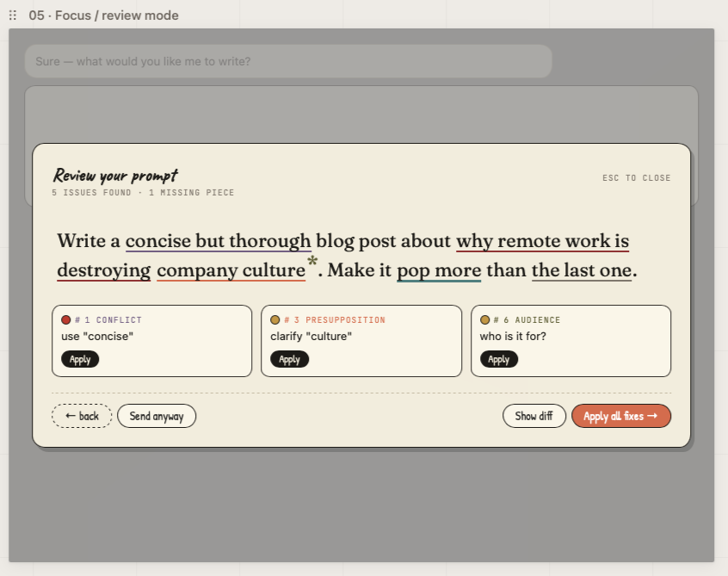Select the underlined "concise but thorough" phrase

219,241
